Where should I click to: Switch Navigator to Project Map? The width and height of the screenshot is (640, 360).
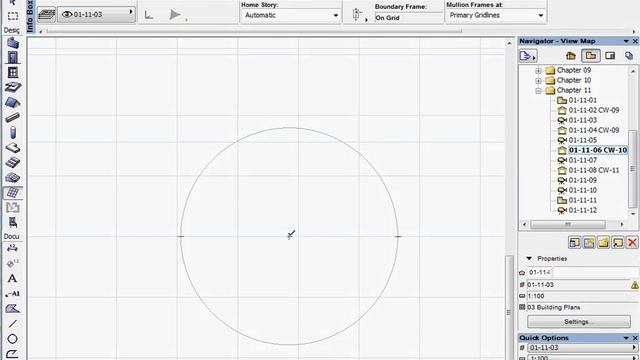(571, 56)
